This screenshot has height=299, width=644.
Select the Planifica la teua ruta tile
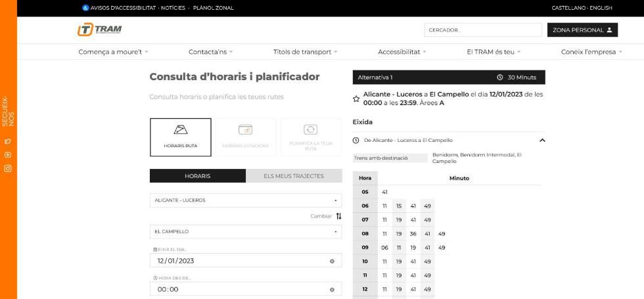click(310, 137)
